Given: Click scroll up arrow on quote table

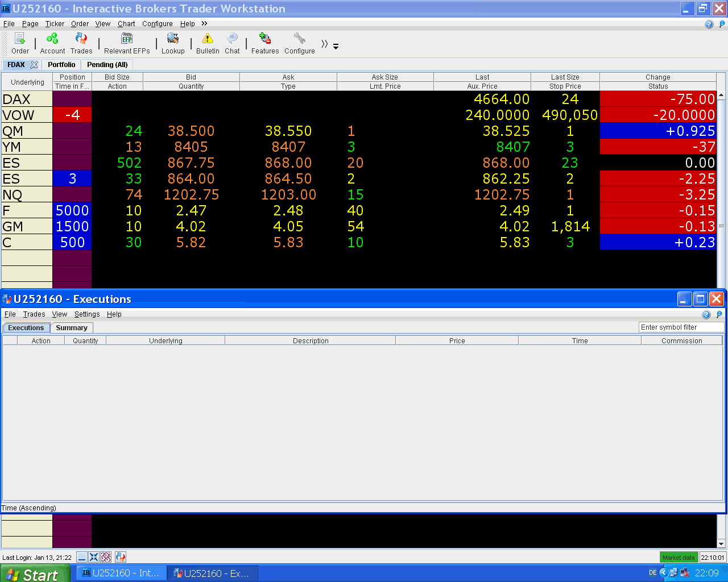Looking at the screenshot, I should [721, 95].
